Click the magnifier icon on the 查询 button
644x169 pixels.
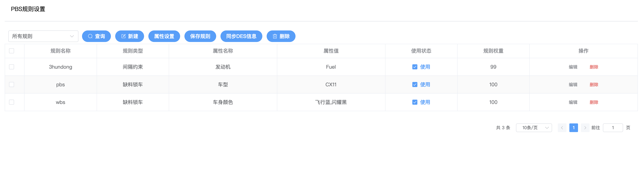[90, 36]
